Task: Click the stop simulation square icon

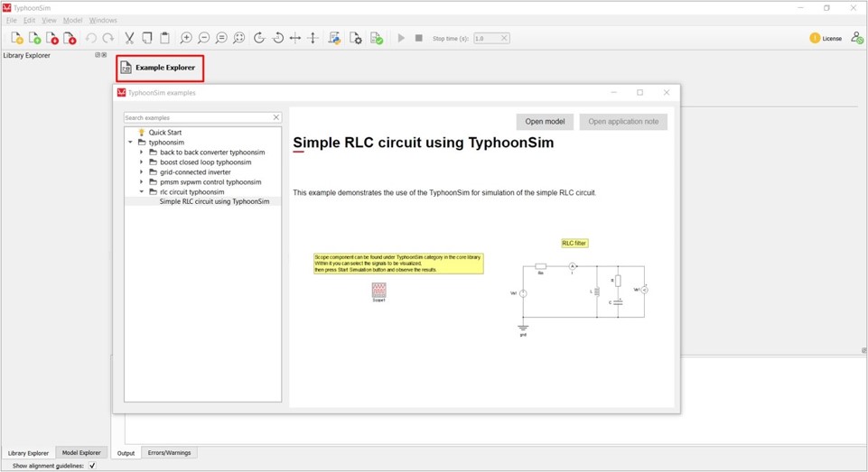Action: 418,38
